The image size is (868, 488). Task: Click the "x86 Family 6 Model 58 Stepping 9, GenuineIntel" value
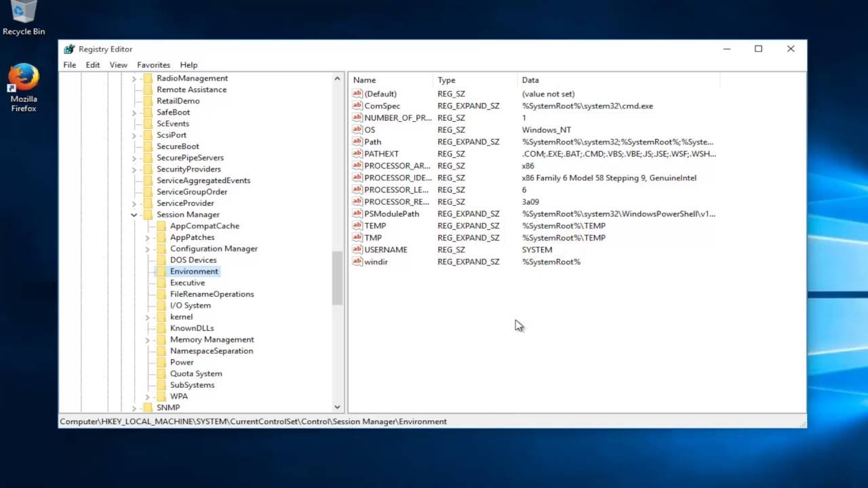(609, 178)
